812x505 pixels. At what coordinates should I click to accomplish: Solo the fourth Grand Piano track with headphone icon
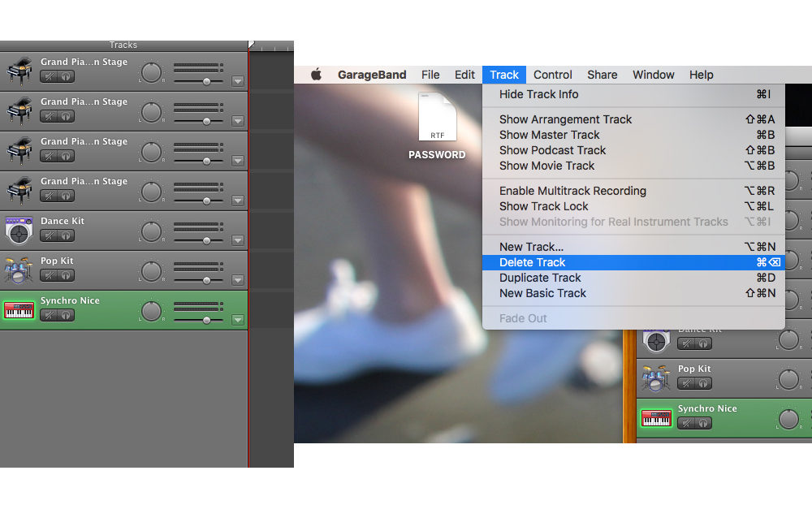tap(66, 196)
